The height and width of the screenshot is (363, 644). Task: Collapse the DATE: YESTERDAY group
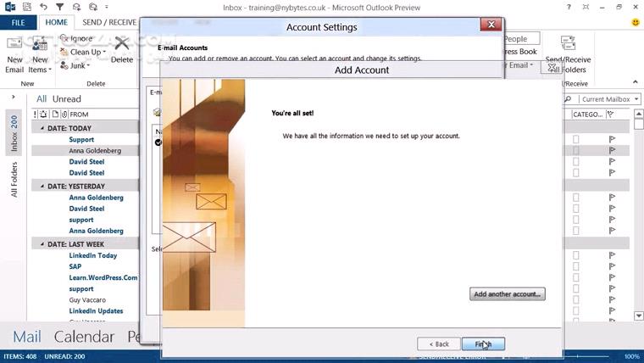tap(42, 187)
